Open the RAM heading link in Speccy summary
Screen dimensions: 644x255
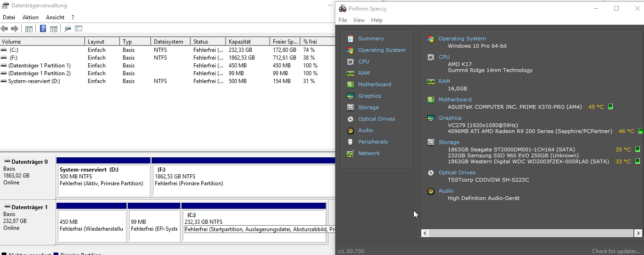(444, 81)
